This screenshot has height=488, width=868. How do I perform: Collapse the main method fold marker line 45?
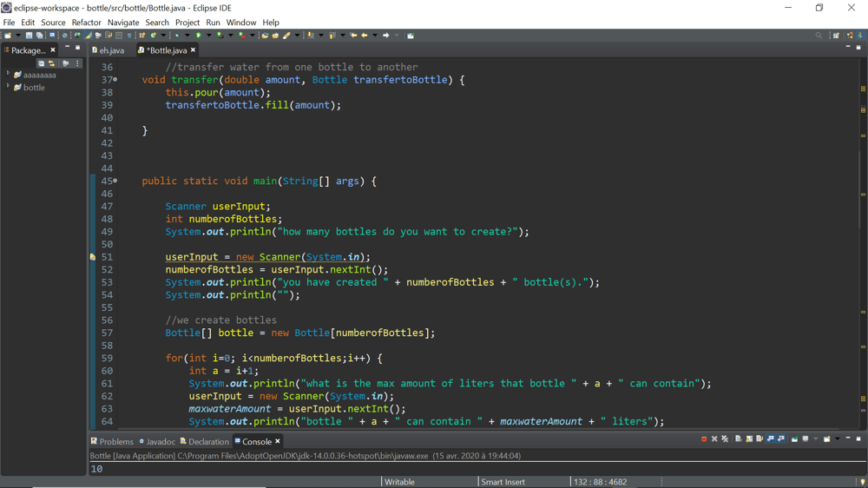(x=115, y=181)
